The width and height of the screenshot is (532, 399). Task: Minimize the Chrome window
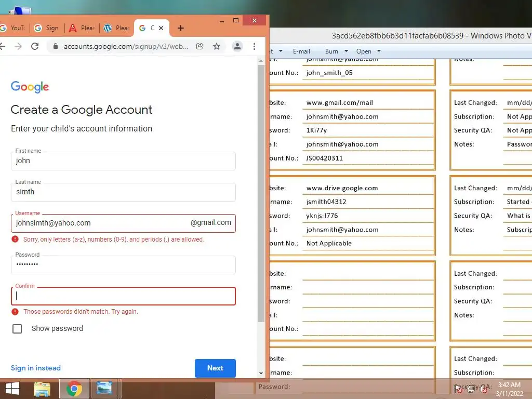click(221, 21)
